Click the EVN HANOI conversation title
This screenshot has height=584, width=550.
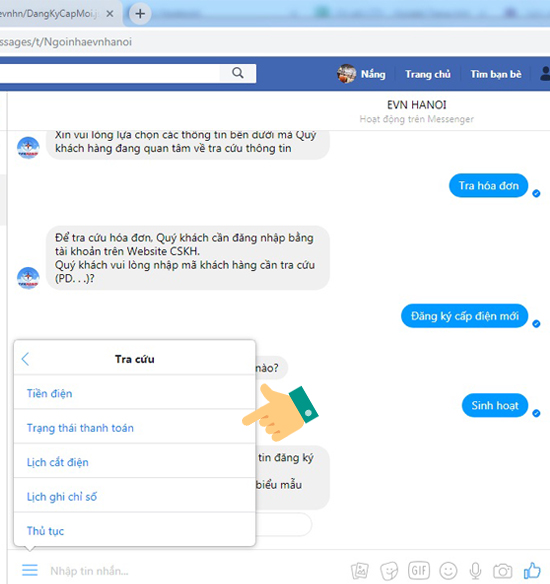416,105
